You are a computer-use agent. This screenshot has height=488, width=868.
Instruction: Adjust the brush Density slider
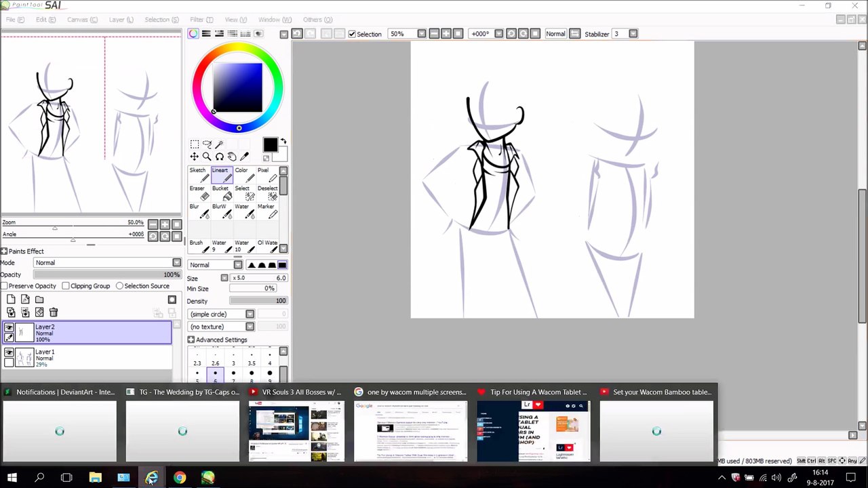point(258,301)
